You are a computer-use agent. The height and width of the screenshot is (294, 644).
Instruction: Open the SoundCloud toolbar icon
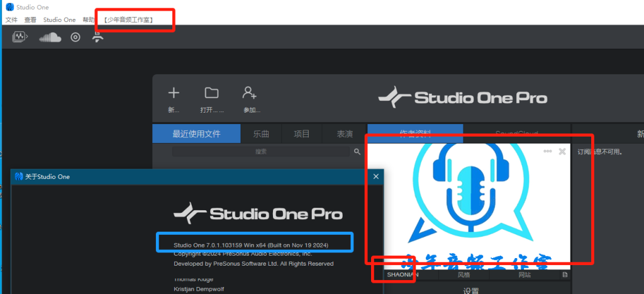coord(50,37)
